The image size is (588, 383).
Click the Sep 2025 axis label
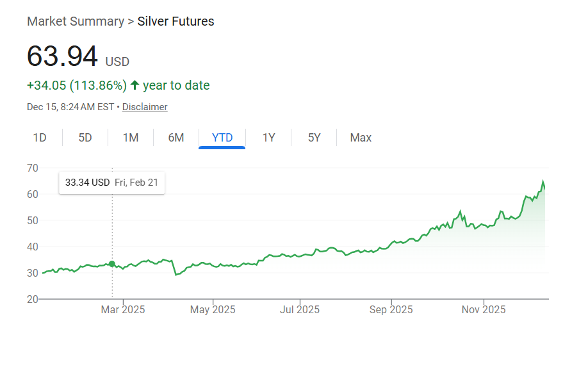pyautogui.click(x=391, y=309)
